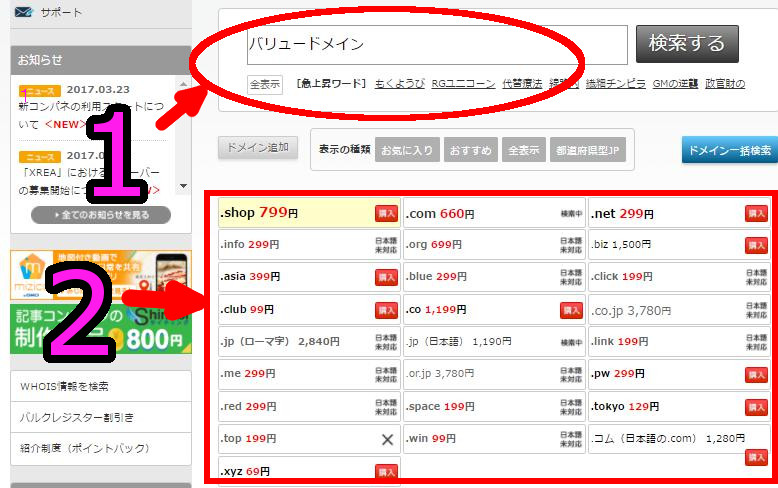This screenshot has width=778, height=488.
Task: Click the mail icon beside サポート
Action: tap(23, 12)
